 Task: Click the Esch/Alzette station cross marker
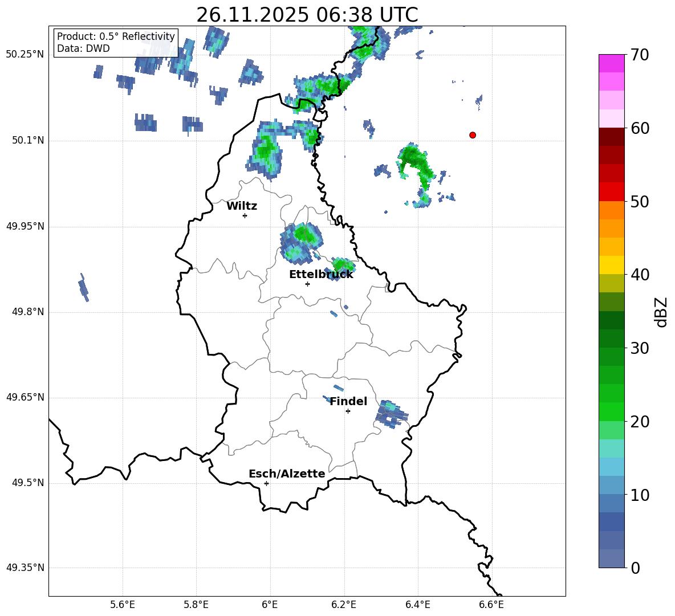266,483
